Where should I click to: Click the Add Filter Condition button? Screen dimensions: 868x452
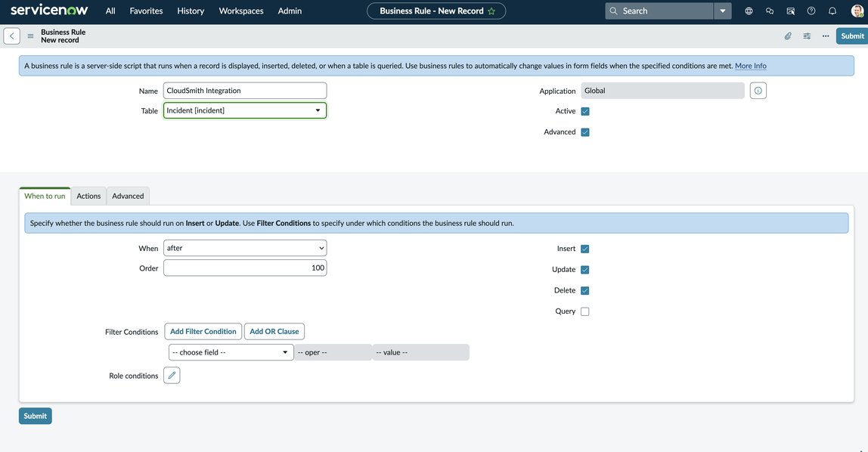point(203,331)
